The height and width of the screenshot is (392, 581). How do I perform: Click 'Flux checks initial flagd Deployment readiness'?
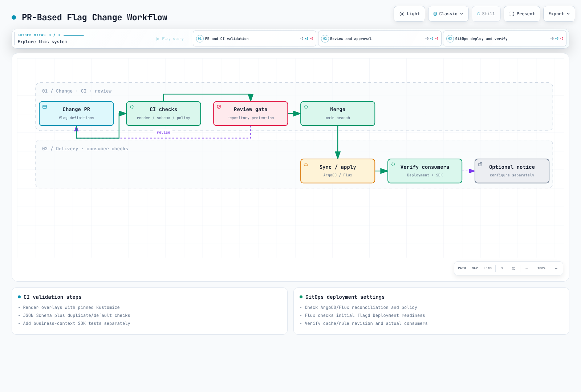(365, 315)
